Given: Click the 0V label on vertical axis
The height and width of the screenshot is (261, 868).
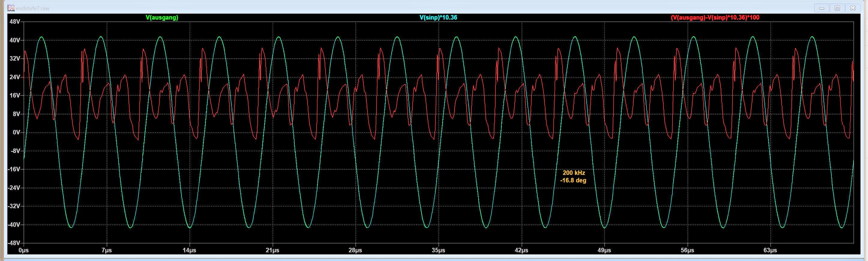Looking at the screenshot, I should click(16, 132).
